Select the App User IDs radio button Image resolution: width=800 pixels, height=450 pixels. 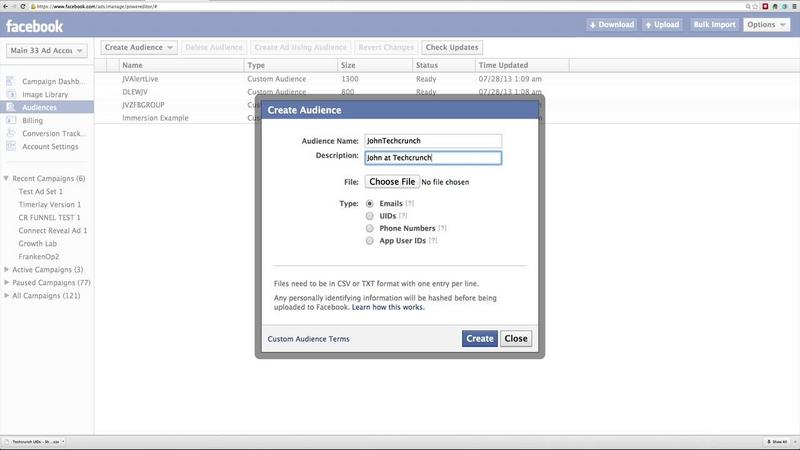pos(369,241)
